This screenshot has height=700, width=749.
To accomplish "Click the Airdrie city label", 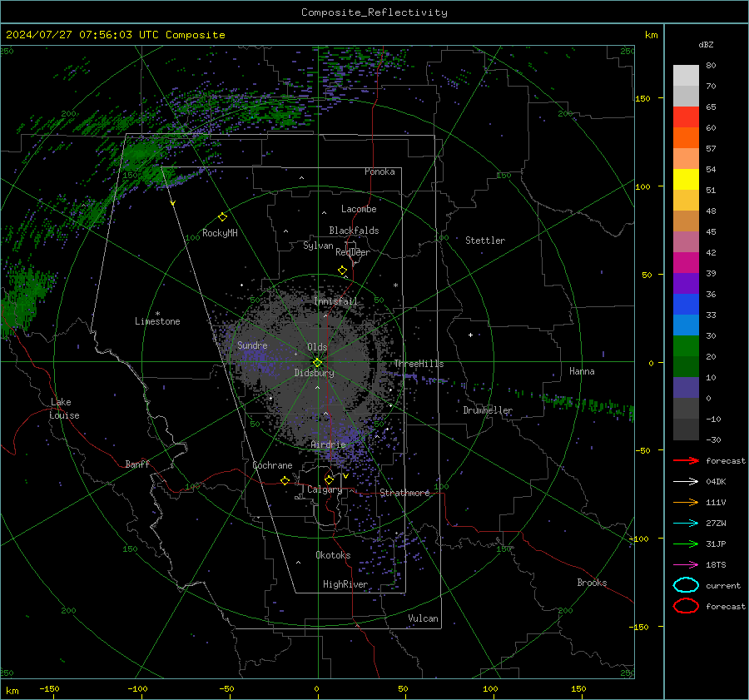I will 328,444.
